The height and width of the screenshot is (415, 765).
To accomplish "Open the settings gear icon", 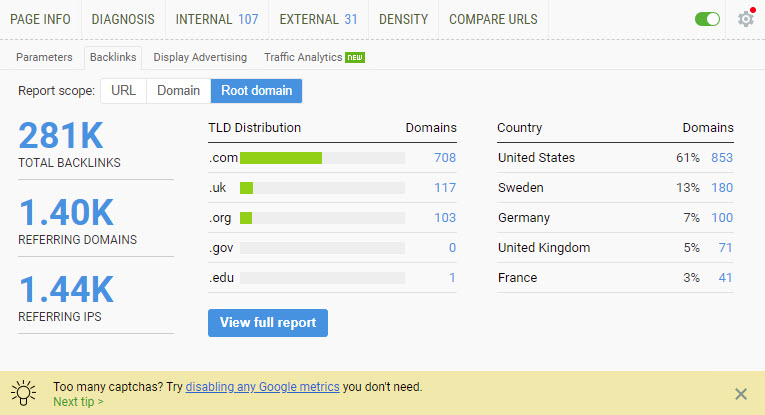I will click(x=745, y=19).
